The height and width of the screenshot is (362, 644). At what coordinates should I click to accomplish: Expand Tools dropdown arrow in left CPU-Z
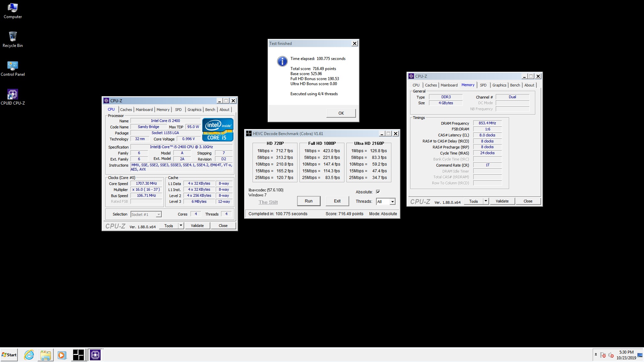(181, 226)
